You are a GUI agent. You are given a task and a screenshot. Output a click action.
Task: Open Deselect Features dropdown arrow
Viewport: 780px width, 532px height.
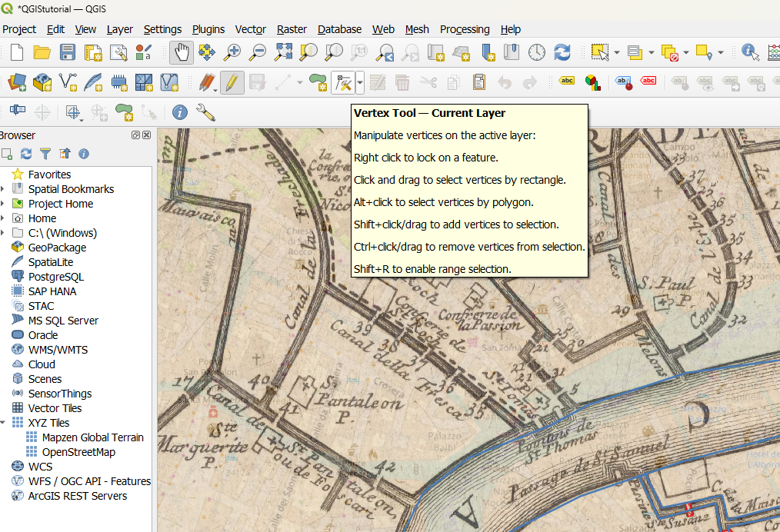(686, 52)
